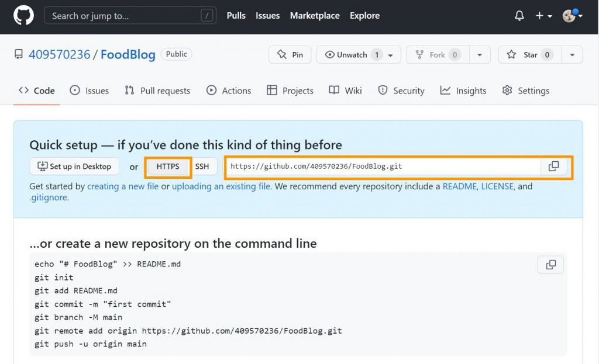This screenshot has height=364, width=599.
Task: Click the create a new repository heading
Action: click(173, 244)
